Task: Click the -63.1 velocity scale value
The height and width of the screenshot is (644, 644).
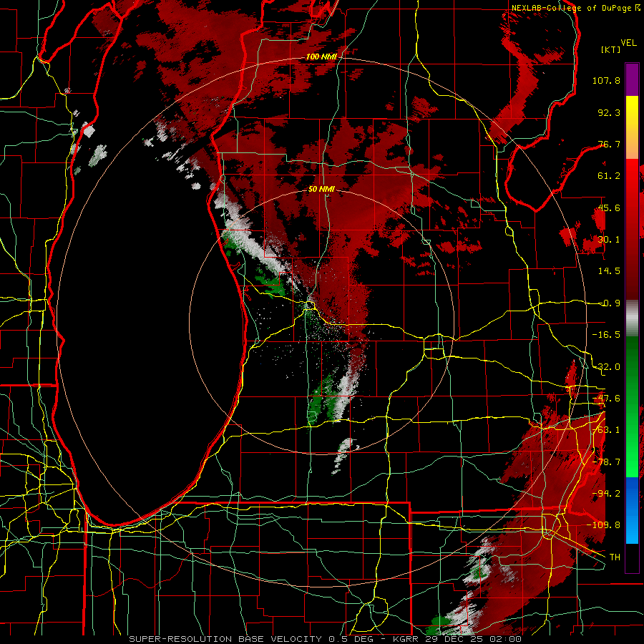Action: pos(606,430)
